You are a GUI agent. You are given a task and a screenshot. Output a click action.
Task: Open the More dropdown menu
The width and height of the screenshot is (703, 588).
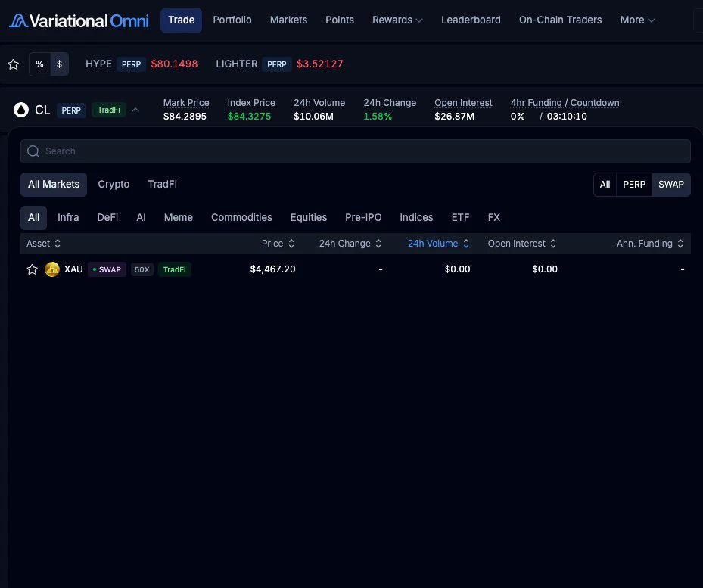(x=637, y=20)
